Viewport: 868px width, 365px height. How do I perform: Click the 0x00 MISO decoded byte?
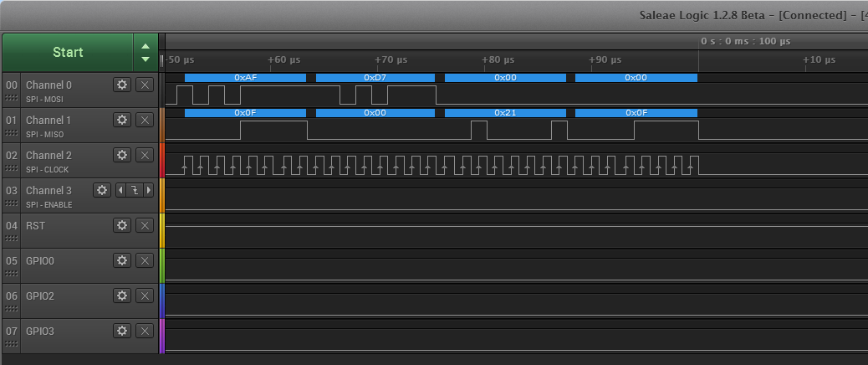(375, 113)
